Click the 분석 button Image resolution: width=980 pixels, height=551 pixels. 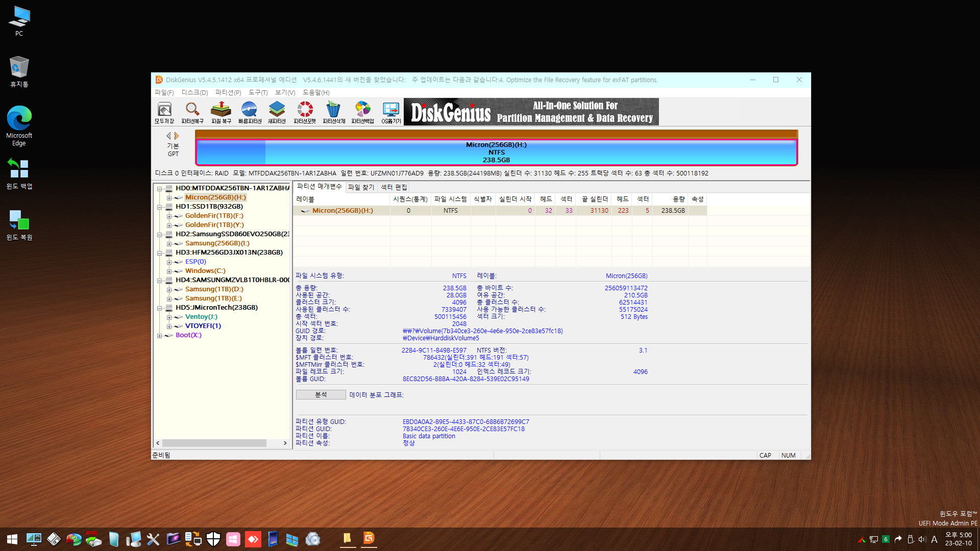(321, 395)
